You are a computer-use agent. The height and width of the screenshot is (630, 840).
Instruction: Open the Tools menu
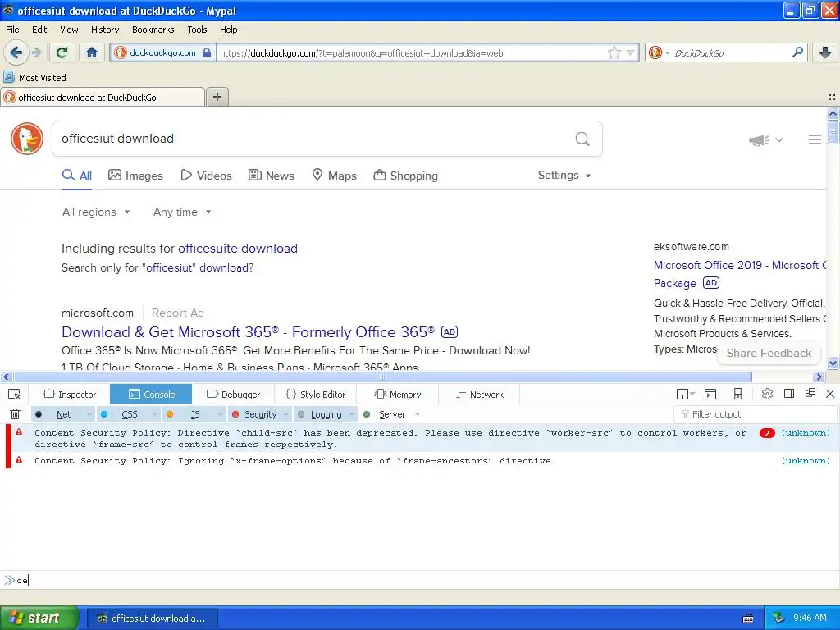[197, 30]
